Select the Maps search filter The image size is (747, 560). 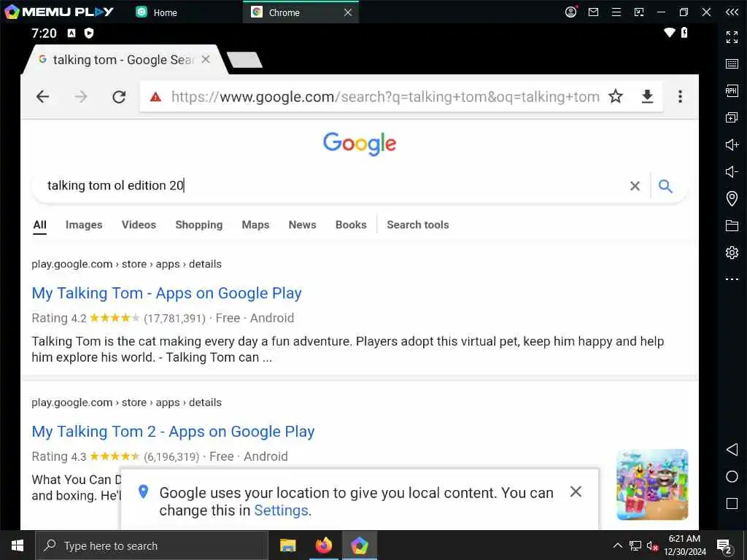click(x=255, y=225)
